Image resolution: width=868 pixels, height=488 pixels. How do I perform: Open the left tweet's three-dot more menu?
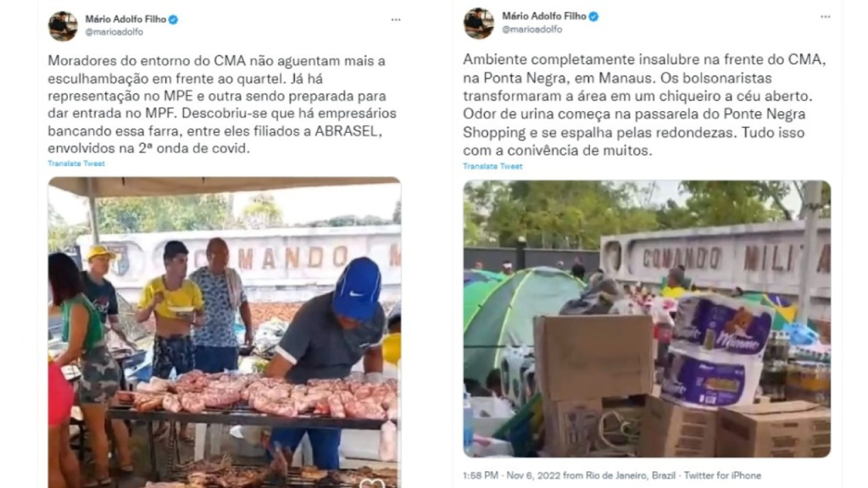[x=395, y=20]
